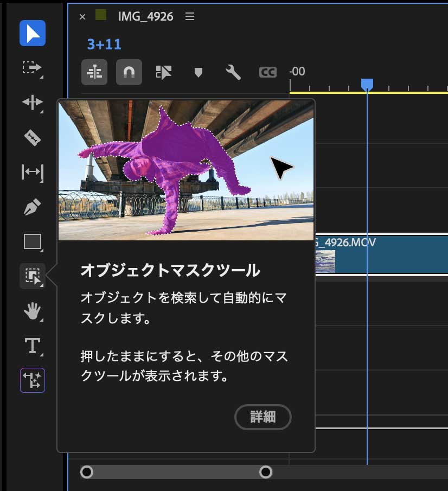The width and height of the screenshot is (448, 491).
Task: Click the Closed Captions display icon
Action: tap(267, 72)
